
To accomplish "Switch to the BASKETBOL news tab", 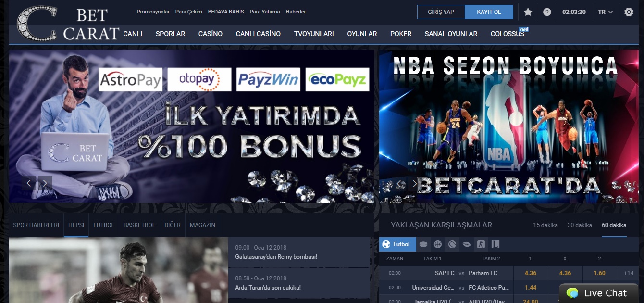I will pos(139,225).
